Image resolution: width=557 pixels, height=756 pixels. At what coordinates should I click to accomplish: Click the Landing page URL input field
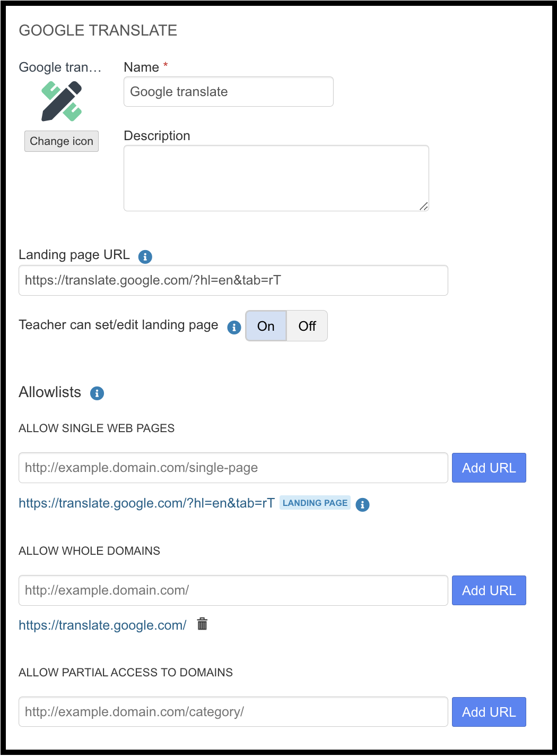click(x=233, y=280)
